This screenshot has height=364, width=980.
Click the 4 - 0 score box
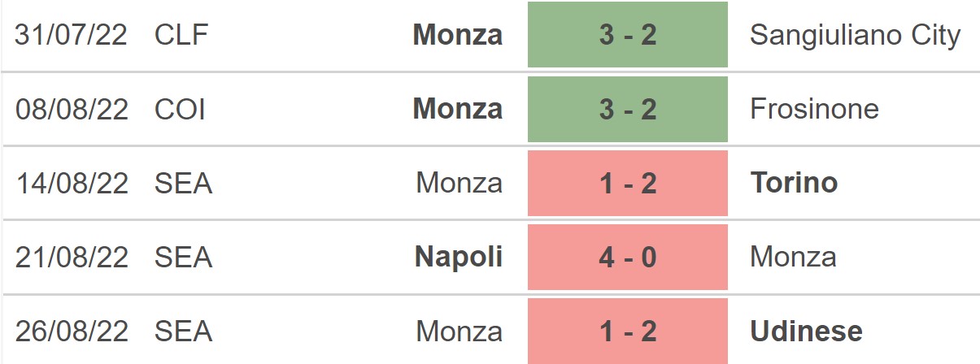627,257
